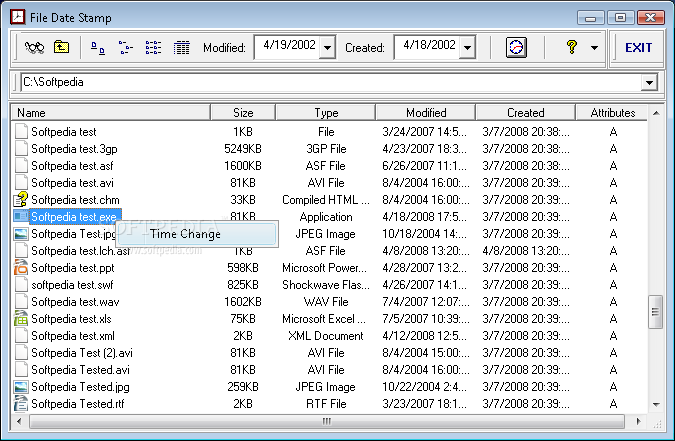Switch to large icons view
Viewport: 675px width, 441px height.
[98, 47]
